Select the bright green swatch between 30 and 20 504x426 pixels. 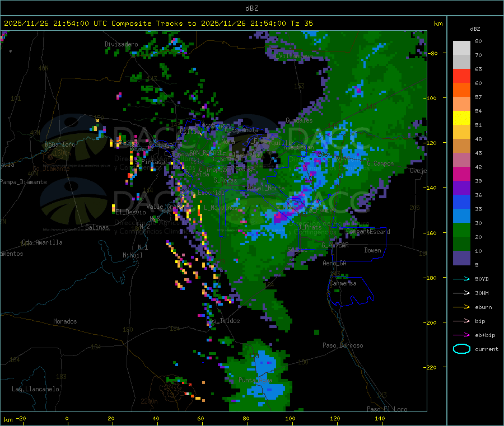(x=461, y=230)
